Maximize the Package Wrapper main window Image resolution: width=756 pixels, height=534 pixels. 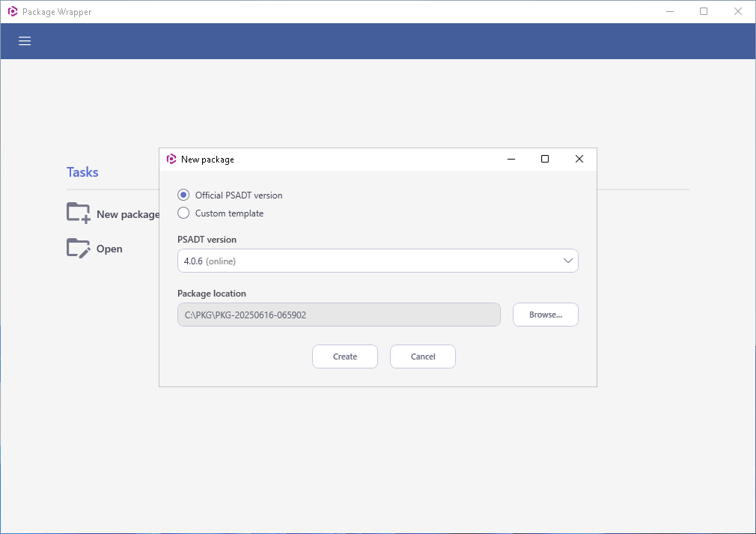click(x=704, y=11)
